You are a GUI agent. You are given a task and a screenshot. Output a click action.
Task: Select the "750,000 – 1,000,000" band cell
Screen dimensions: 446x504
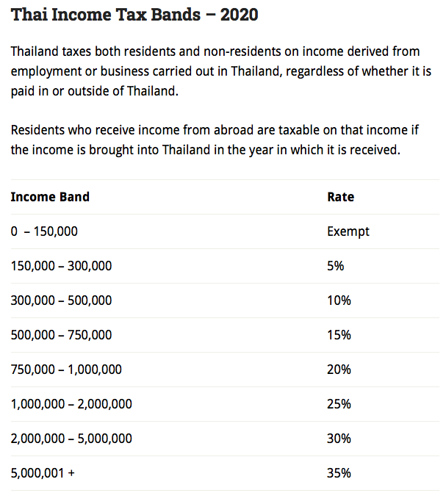pyautogui.click(x=67, y=370)
